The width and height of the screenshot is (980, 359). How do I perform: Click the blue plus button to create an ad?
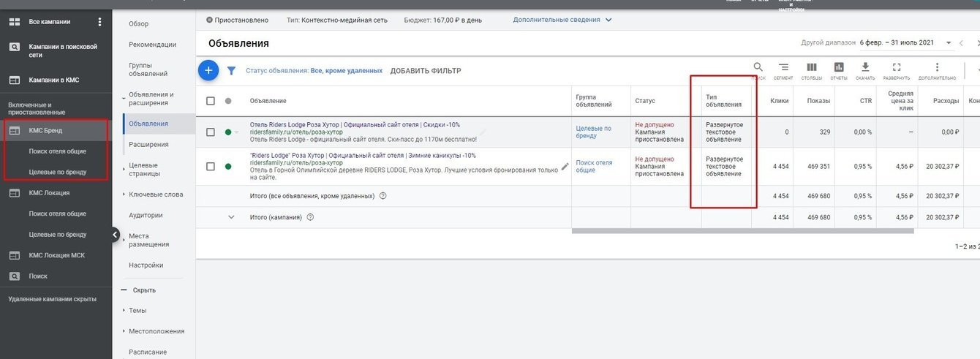tap(208, 70)
